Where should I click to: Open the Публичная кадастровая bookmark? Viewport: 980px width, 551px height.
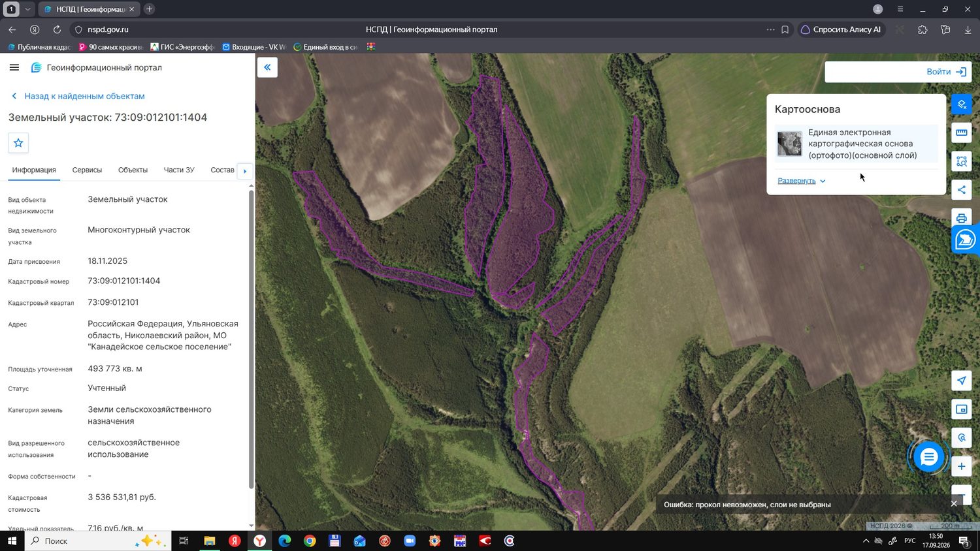39,47
